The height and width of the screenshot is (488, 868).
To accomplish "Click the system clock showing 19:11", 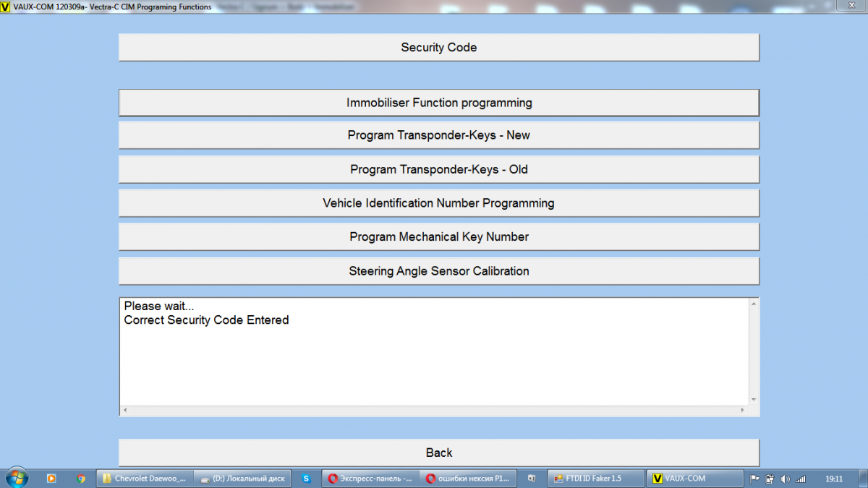I will (833, 479).
